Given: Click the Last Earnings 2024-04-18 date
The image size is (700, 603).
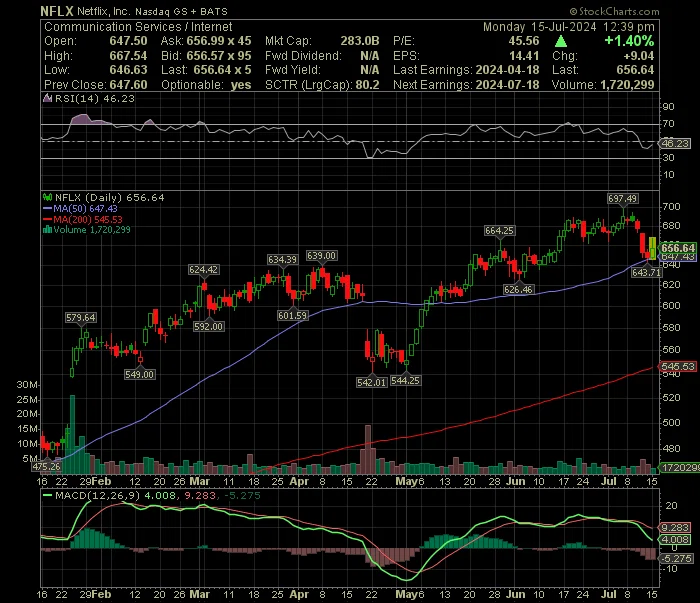Looking at the screenshot, I should 508,70.
